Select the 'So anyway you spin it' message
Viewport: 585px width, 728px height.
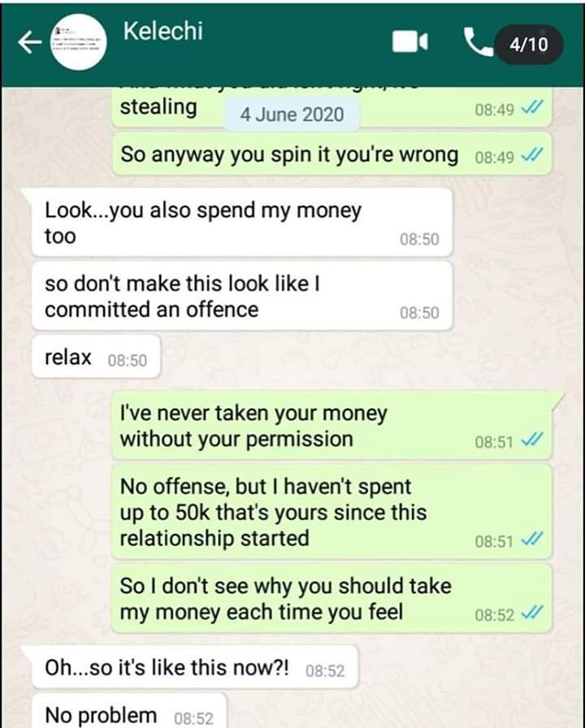coord(332,154)
